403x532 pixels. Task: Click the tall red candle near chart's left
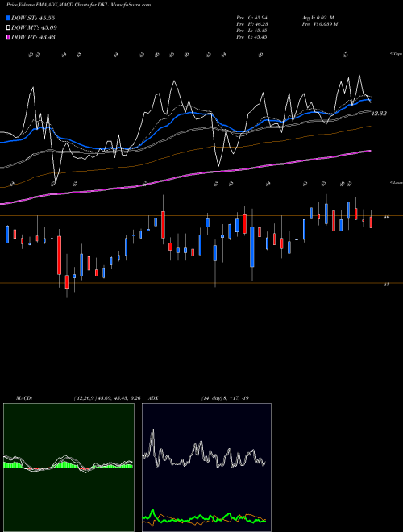click(60, 256)
